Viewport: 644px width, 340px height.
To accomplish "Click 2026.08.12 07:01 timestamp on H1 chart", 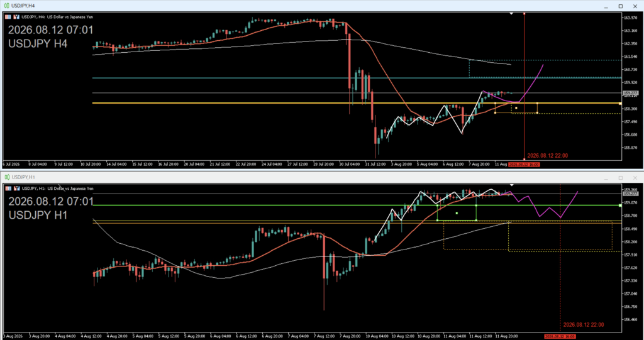I will click(x=52, y=202).
